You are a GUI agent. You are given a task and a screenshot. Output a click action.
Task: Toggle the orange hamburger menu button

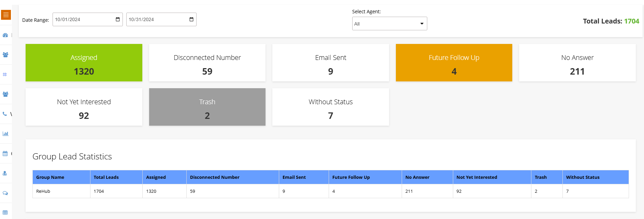6,15
